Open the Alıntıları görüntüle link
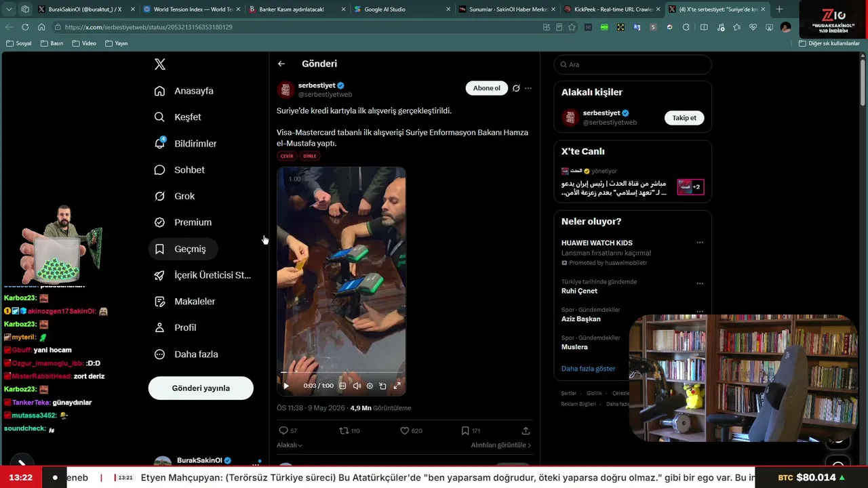 click(501, 445)
